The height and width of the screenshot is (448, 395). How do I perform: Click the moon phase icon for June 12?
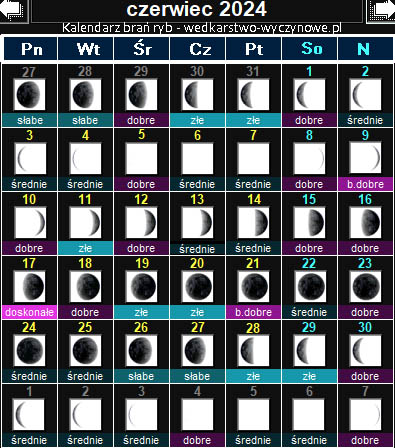pos(141,223)
